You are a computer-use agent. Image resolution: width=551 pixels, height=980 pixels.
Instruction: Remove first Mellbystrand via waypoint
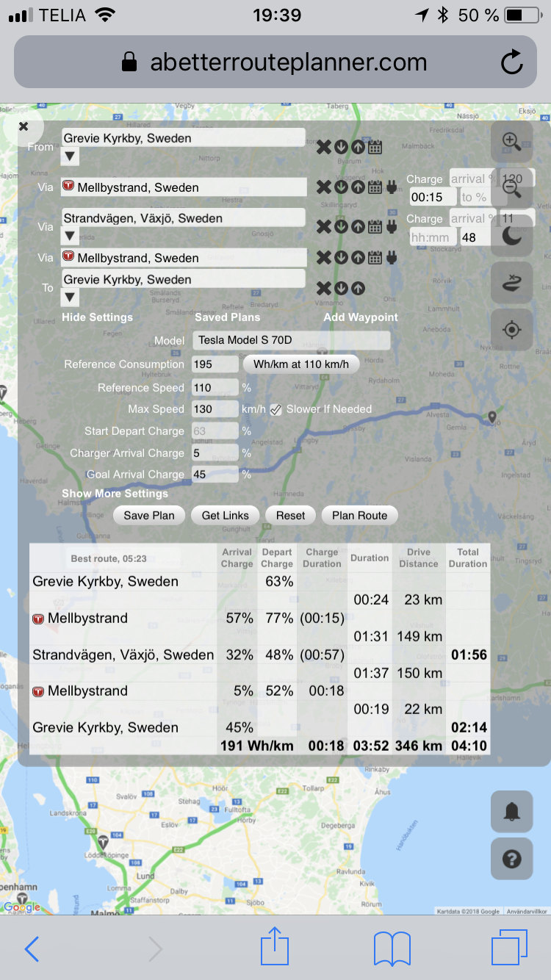click(x=324, y=187)
